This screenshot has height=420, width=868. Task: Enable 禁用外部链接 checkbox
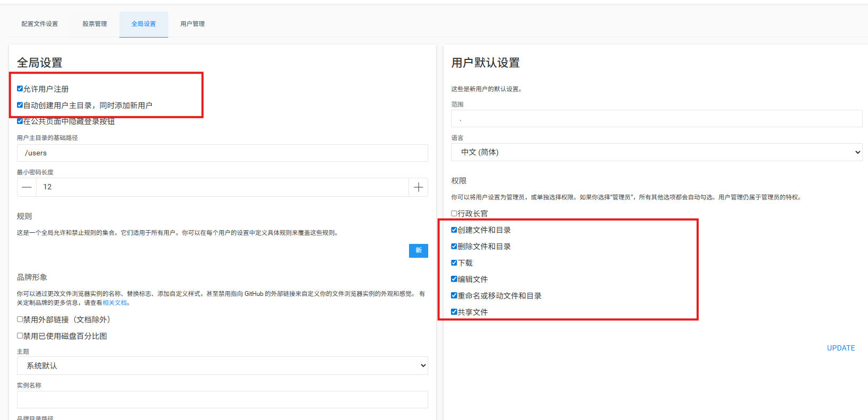[20, 319]
